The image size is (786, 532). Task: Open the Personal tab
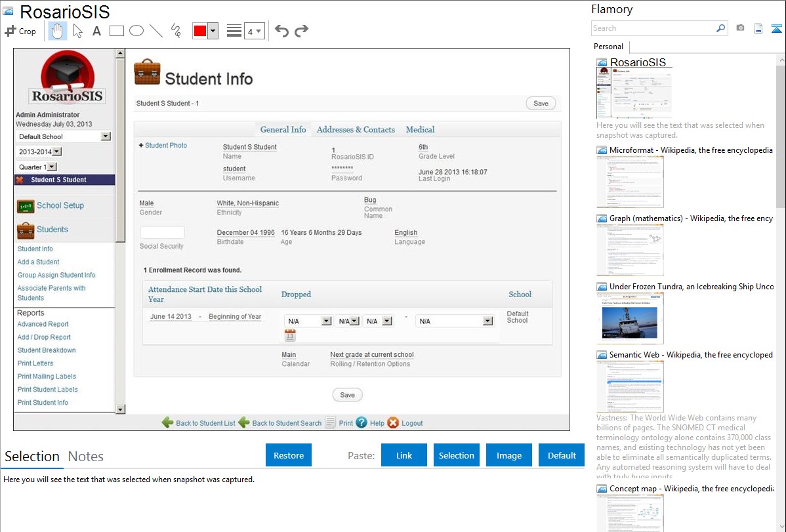[608, 47]
